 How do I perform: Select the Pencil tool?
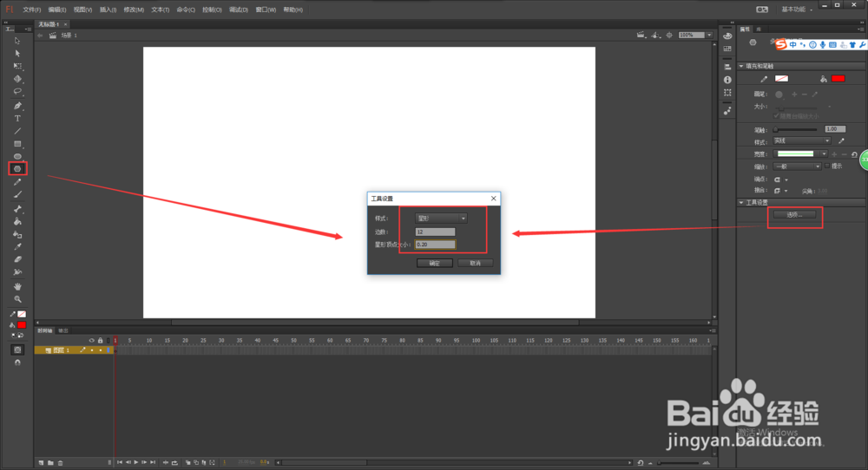(x=17, y=182)
